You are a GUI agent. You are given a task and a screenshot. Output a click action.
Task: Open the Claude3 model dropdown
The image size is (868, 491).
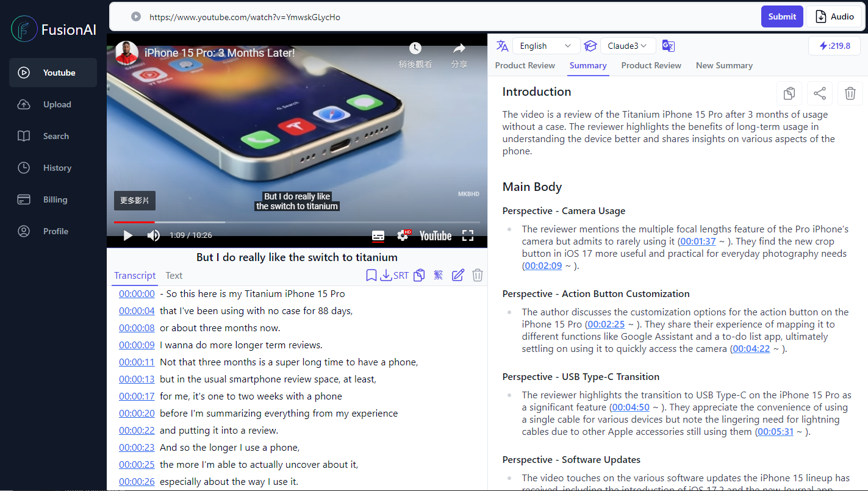point(628,46)
